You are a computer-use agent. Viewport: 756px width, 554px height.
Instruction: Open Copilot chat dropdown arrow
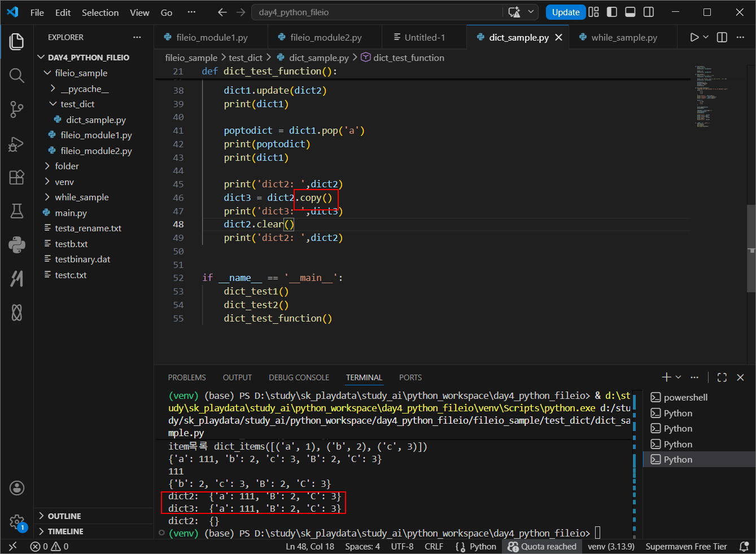(x=531, y=12)
